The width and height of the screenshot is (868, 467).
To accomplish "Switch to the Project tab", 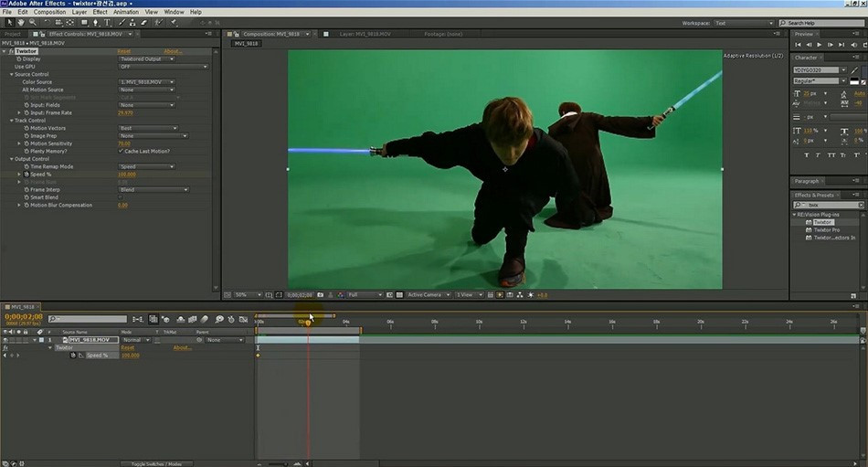I will click(12, 34).
